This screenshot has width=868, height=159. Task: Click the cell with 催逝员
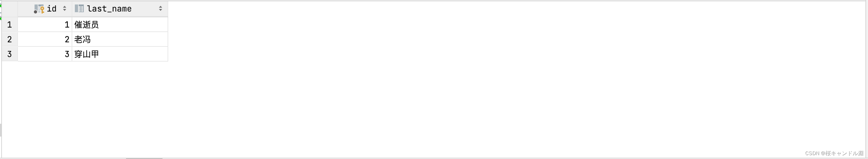click(120, 25)
